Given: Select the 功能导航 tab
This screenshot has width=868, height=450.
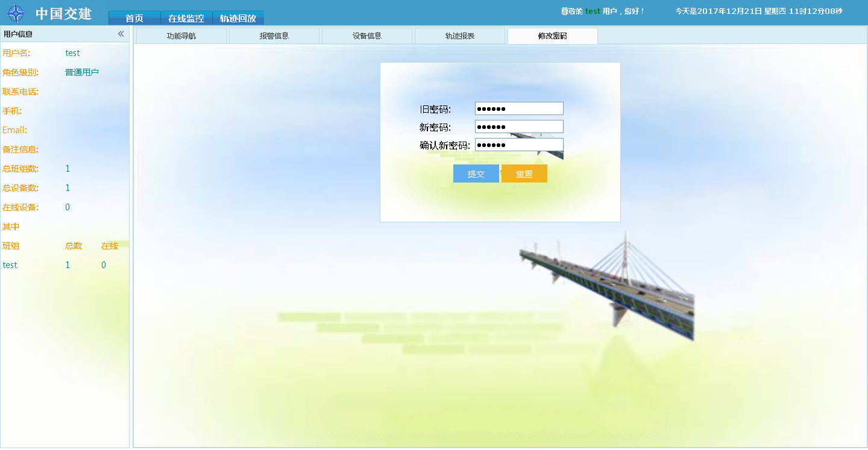Looking at the screenshot, I should click(181, 36).
